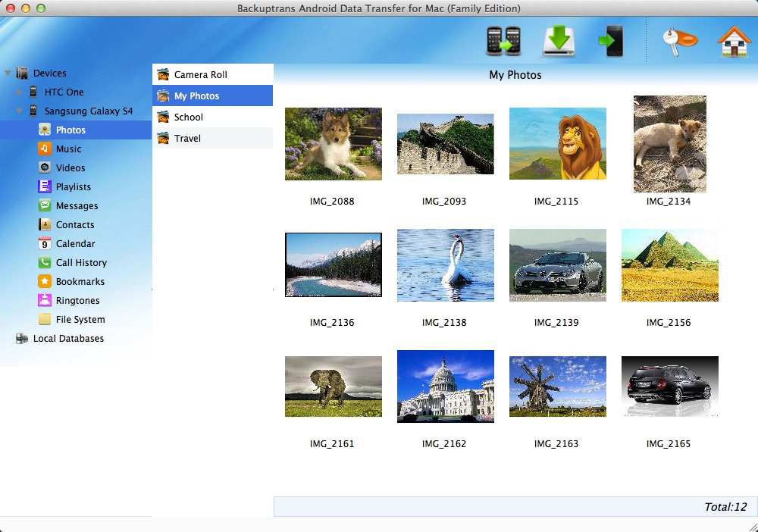Click the Sangsung Galaxy S4 phone icon
The image size is (758, 532).
pyautogui.click(x=33, y=111)
